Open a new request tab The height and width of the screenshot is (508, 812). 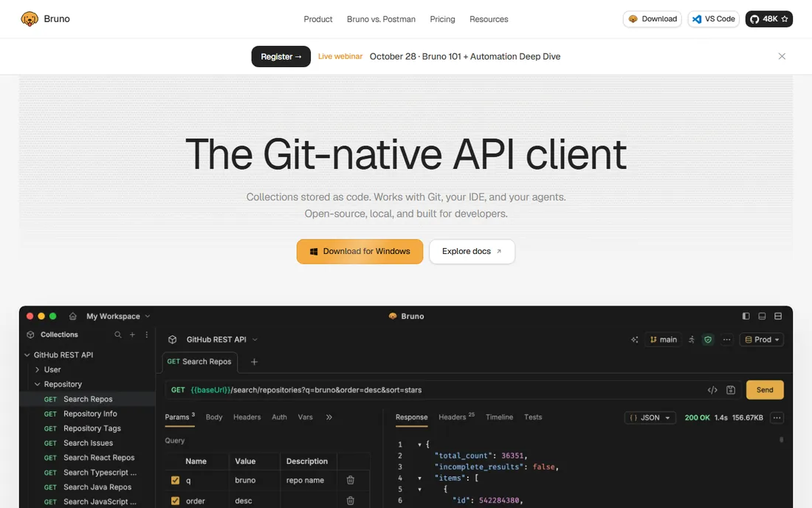point(254,362)
